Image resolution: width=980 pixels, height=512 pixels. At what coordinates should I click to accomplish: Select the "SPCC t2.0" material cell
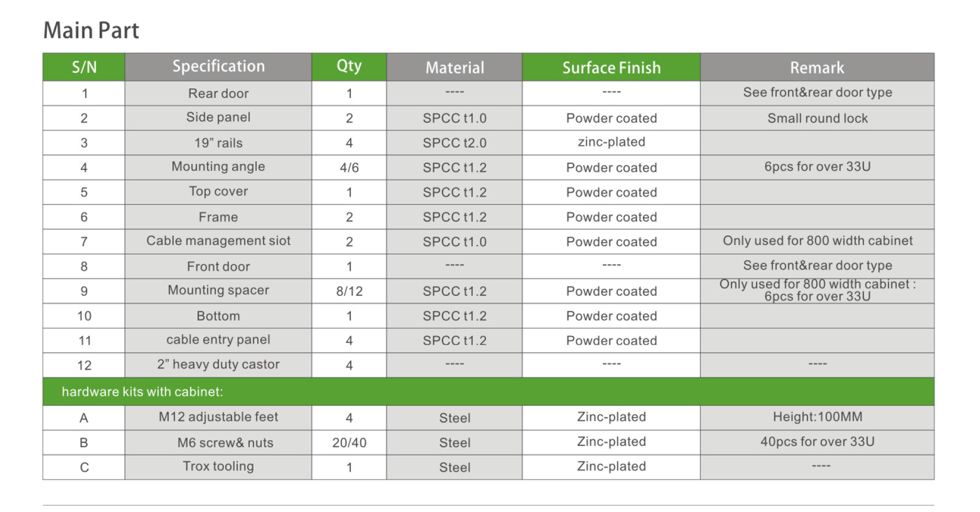click(454, 143)
